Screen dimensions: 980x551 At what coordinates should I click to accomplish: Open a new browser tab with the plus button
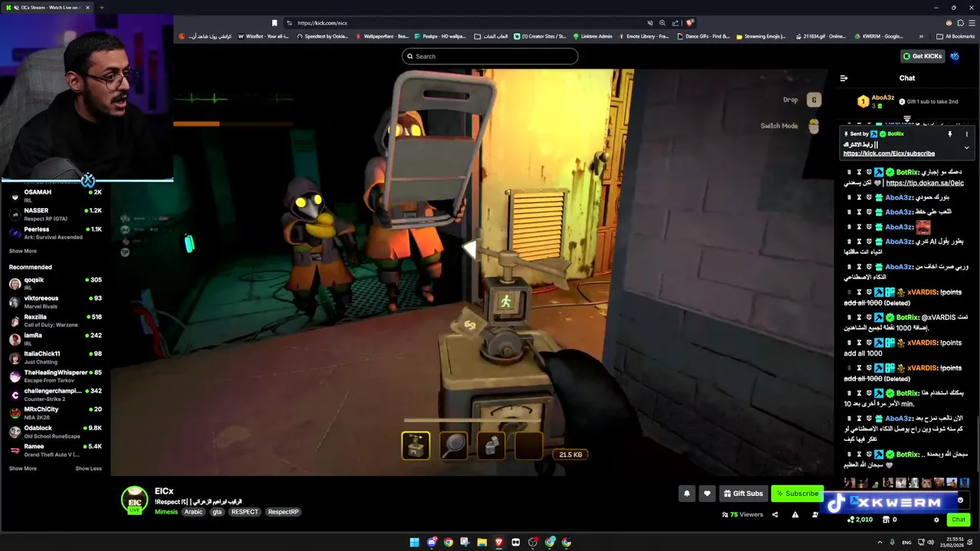[x=102, y=8]
